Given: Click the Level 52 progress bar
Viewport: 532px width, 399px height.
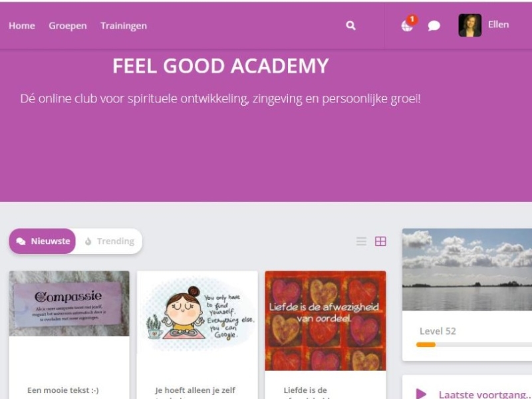Looking at the screenshot, I should [x=474, y=344].
